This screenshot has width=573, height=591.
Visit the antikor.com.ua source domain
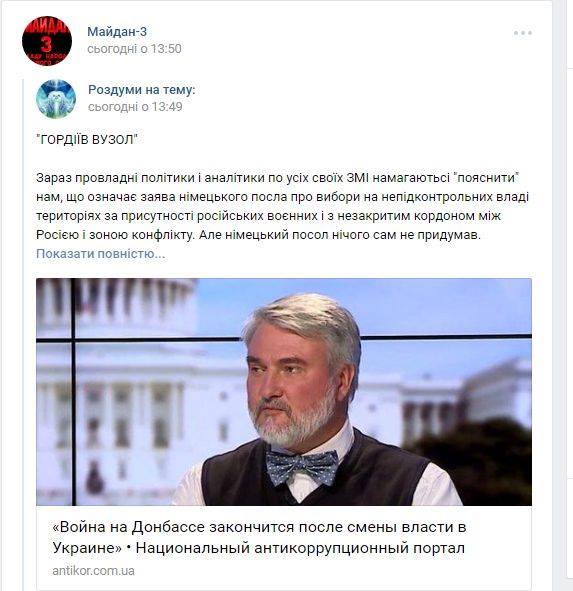93,571
